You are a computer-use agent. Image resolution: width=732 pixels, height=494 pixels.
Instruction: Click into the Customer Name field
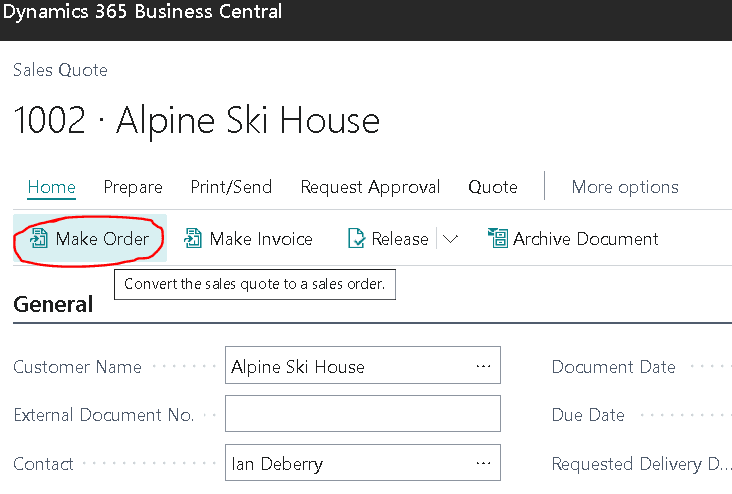point(363,365)
